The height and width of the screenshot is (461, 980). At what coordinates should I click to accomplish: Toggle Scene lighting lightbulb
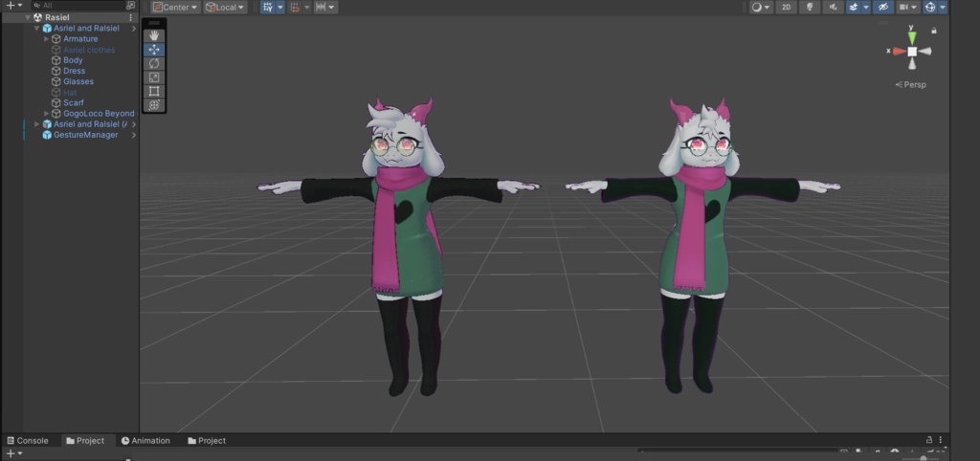click(810, 7)
